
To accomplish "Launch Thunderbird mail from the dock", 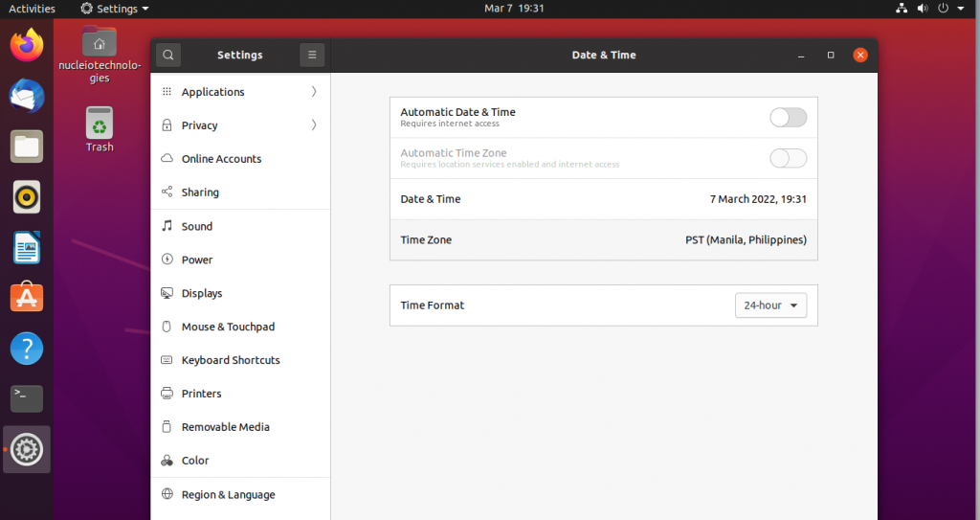I will click(x=26, y=96).
